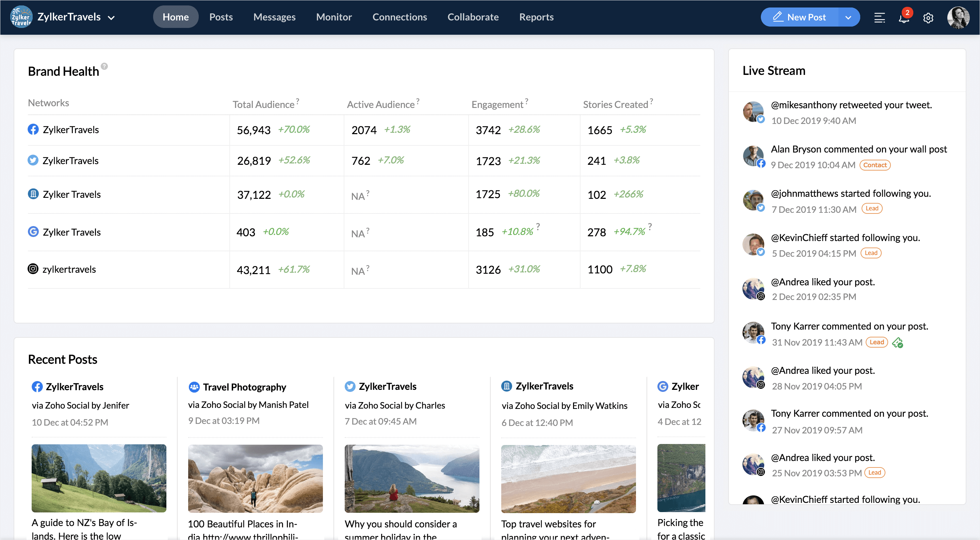Open user profile avatar menu
The height and width of the screenshot is (540, 980).
958,17
